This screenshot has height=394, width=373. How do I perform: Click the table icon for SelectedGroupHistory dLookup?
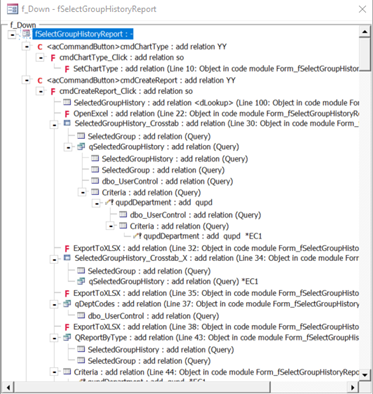[x=67, y=102]
